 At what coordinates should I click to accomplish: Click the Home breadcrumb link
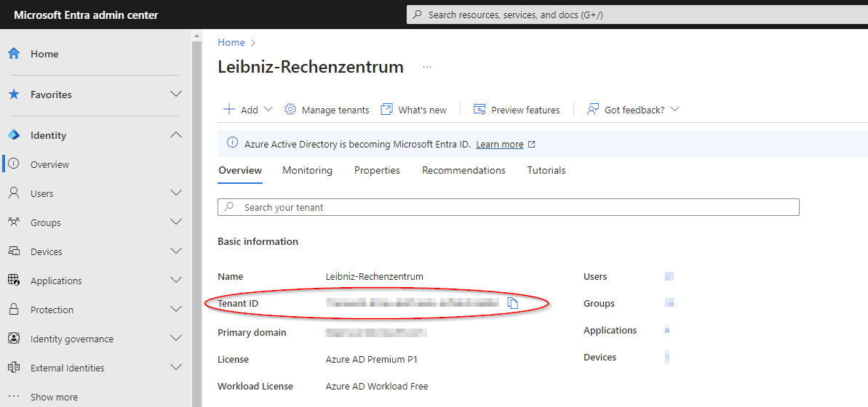[231, 43]
